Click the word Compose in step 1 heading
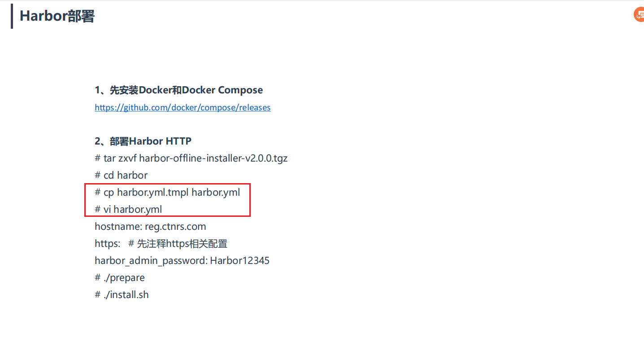644x338 pixels. coord(240,90)
